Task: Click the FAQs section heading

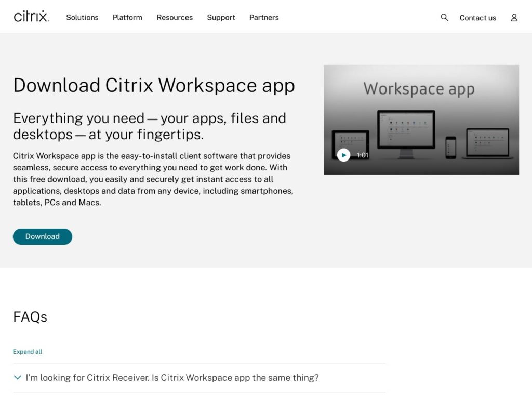Action: 30,317
